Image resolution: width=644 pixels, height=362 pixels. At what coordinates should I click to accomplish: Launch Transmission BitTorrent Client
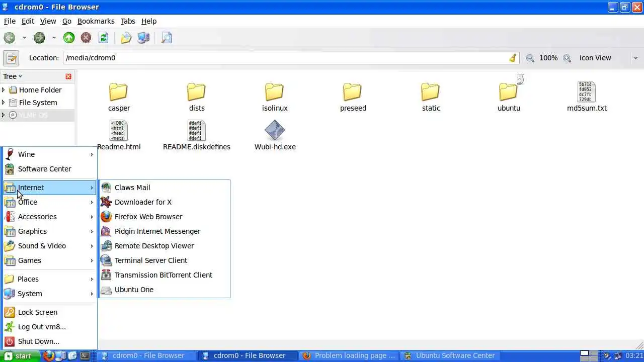pos(164,275)
